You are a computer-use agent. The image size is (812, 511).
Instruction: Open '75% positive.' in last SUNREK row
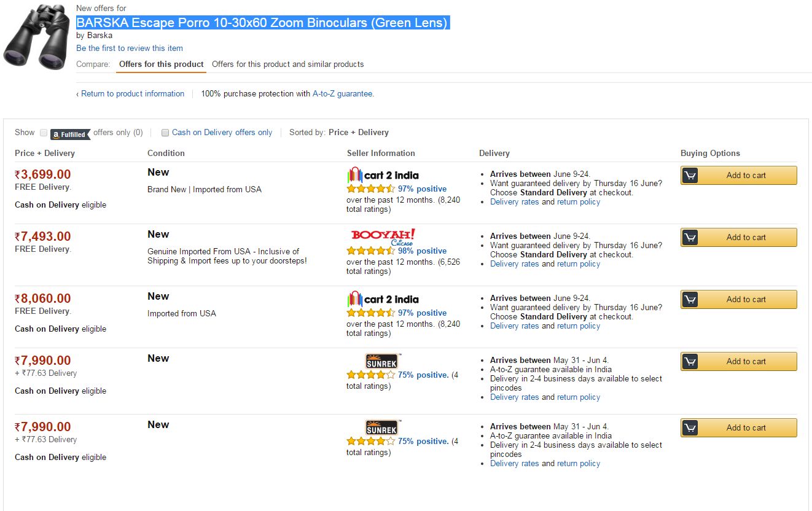click(423, 441)
